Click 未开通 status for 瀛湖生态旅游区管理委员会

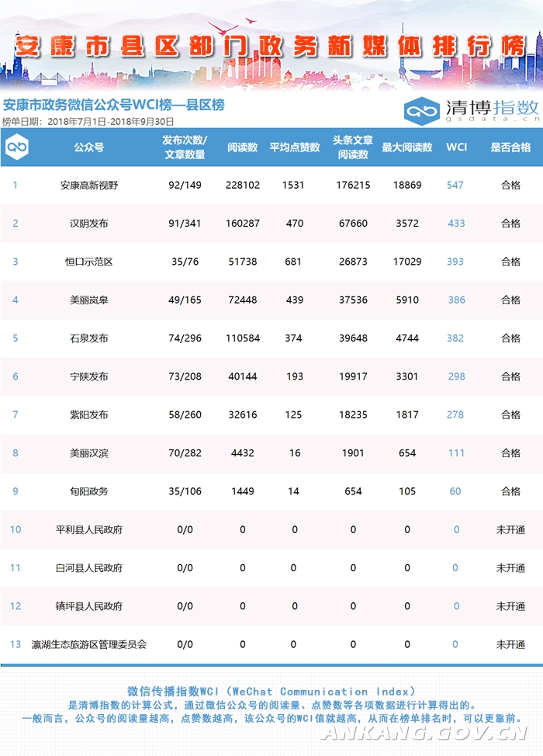[x=510, y=645]
